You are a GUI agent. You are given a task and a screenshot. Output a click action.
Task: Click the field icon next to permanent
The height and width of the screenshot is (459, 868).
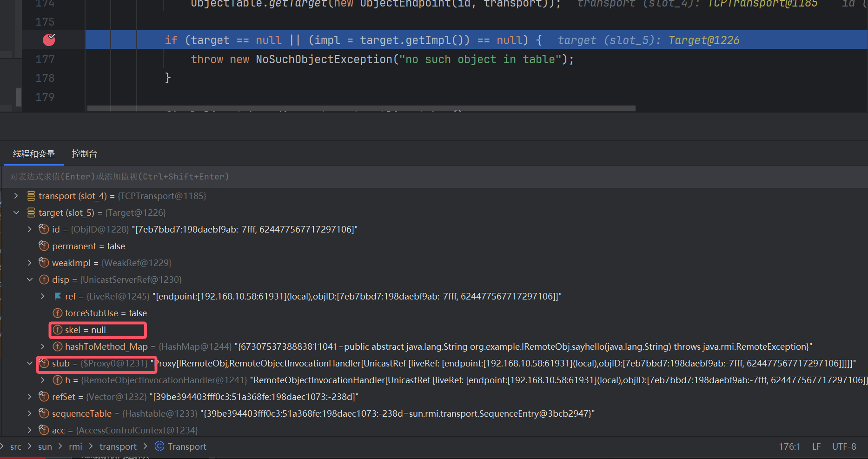click(x=44, y=246)
